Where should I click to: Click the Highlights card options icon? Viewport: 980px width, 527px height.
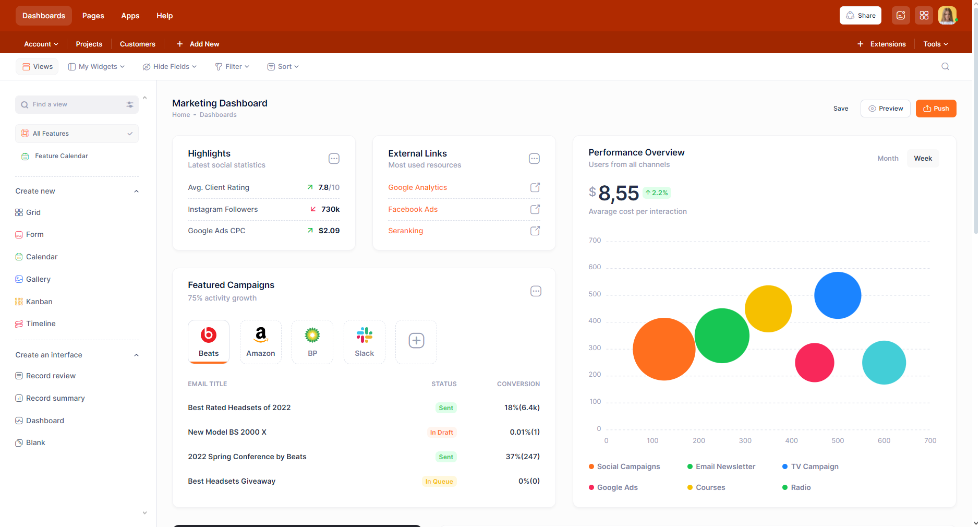click(334, 159)
